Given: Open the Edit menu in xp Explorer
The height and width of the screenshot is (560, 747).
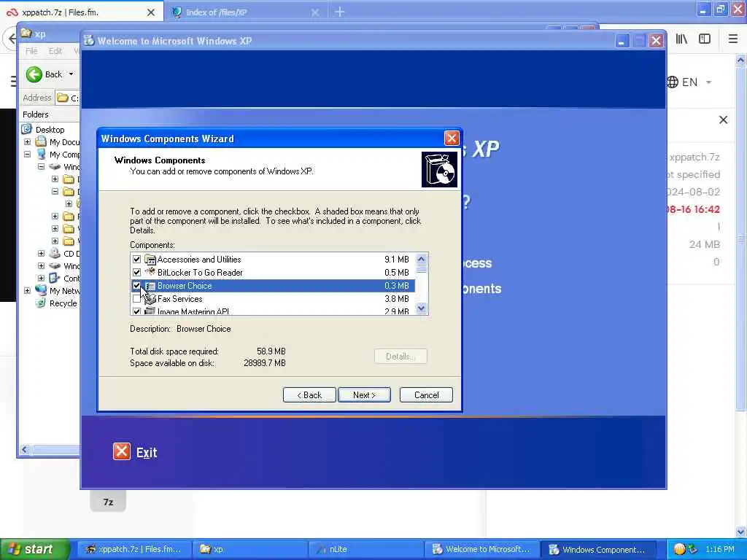Looking at the screenshot, I should [55, 51].
